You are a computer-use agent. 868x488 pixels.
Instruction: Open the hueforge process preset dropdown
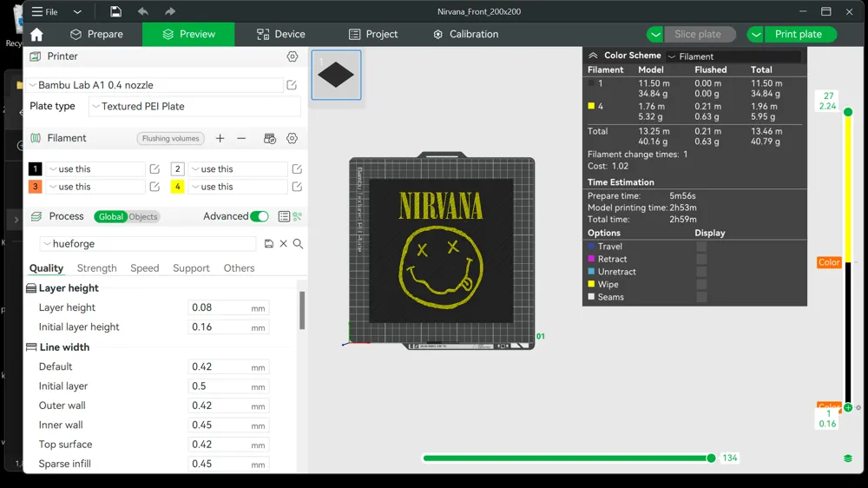click(148, 244)
